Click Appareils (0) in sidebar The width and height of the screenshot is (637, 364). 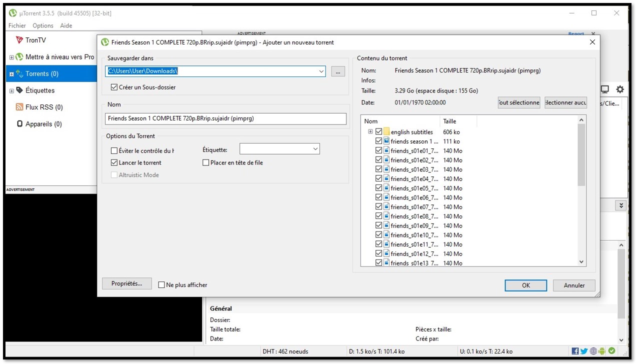43,124
